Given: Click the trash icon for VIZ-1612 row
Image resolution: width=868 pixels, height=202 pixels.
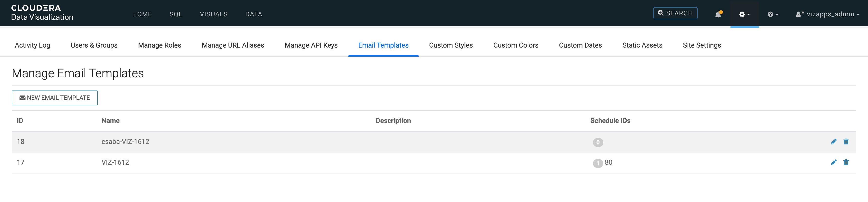Looking at the screenshot, I should [846, 162].
